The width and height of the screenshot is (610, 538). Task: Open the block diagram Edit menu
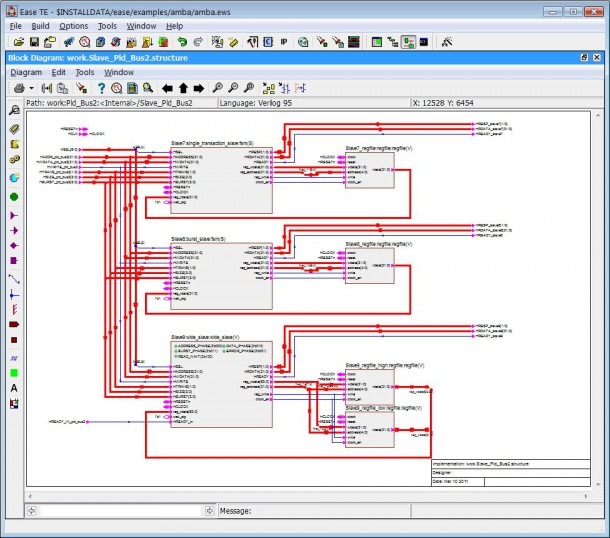click(x=59, y=72)
